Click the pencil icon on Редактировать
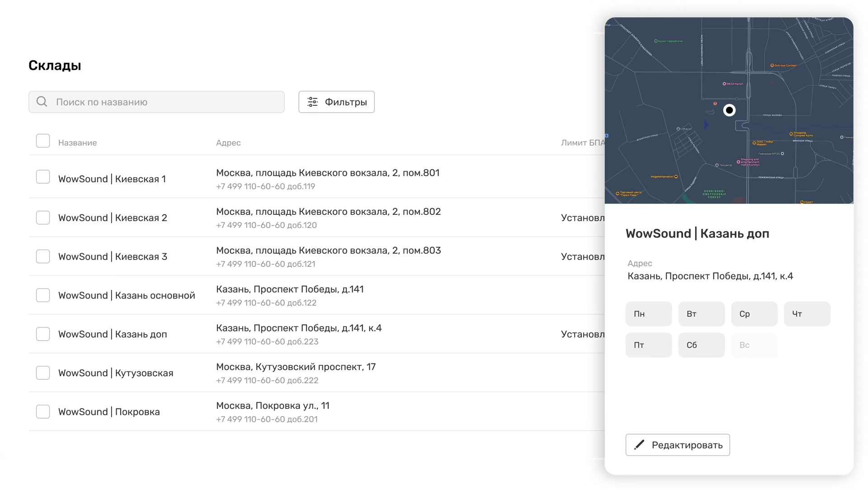The width and height of the screenshot is (868, 492). [x=639, y=445]
